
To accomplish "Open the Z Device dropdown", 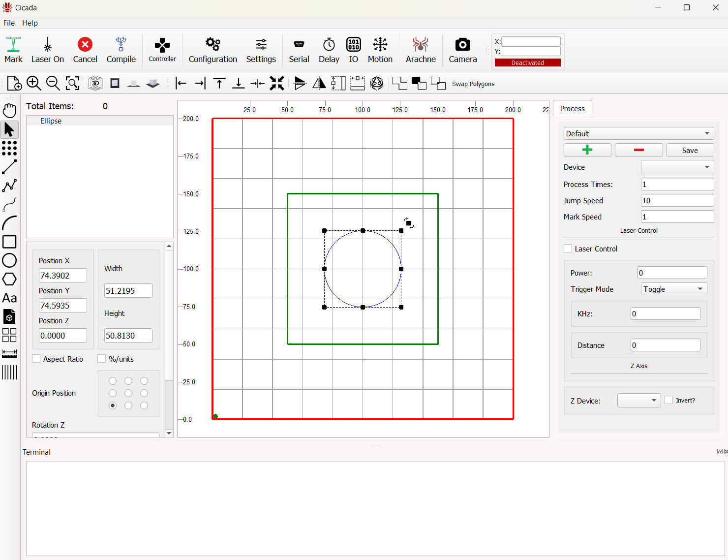I will pos(638,400).
